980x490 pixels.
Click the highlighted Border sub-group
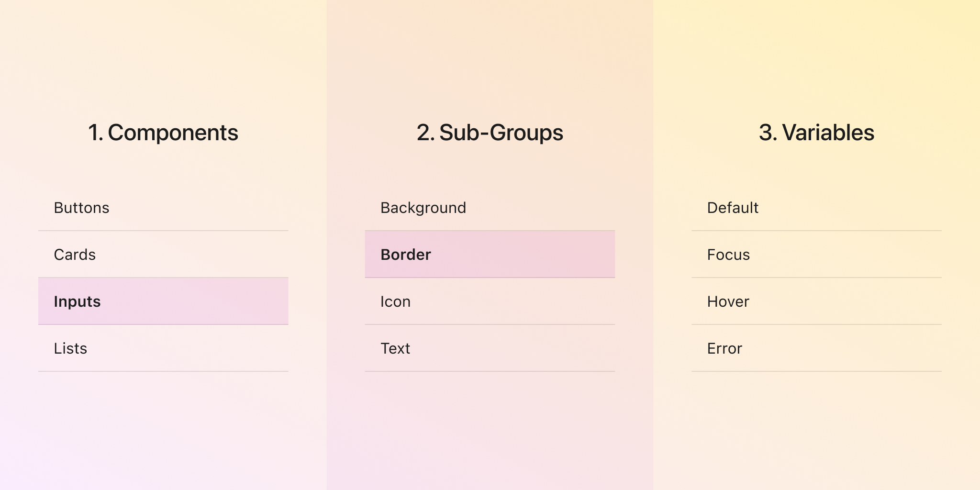(490, 255)
